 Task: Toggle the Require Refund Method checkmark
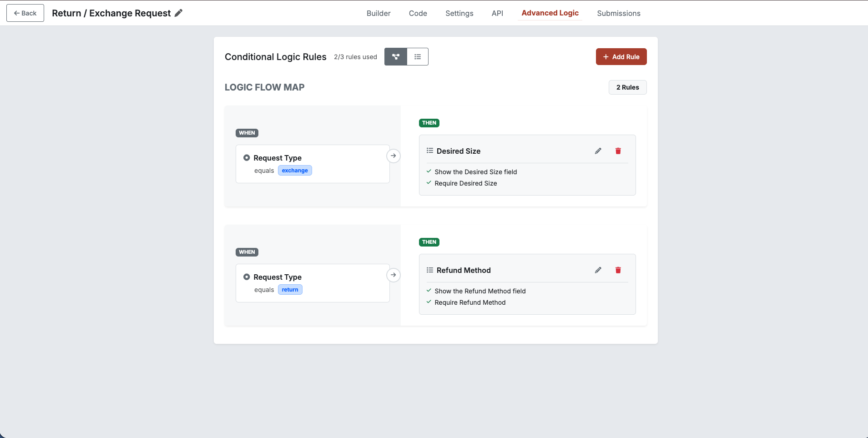429,302
